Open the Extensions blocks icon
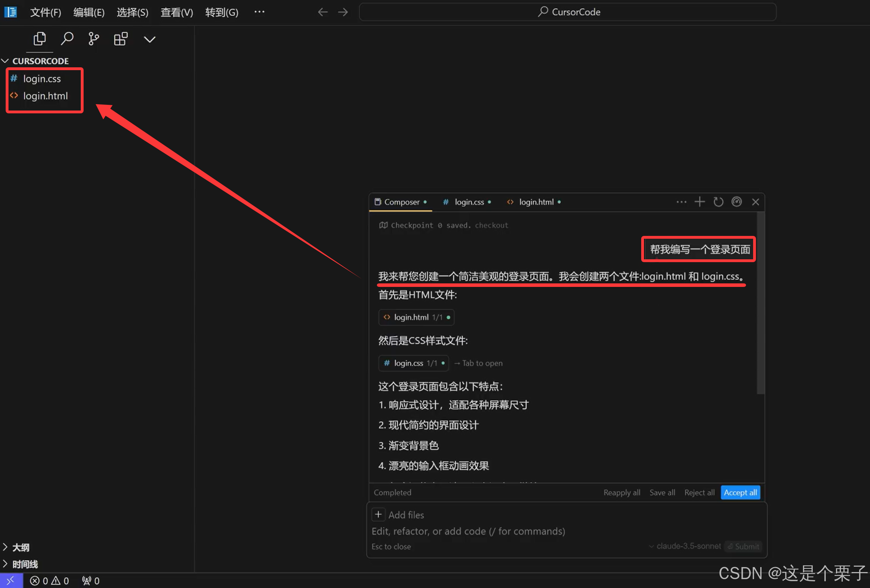870x588 pixels. click(x=120, y=39)
